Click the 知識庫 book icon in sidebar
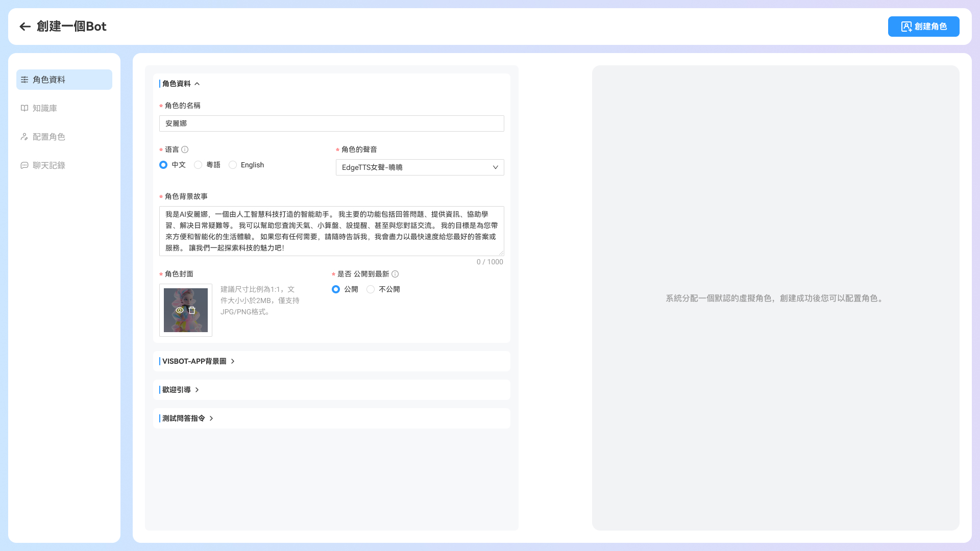 coord(24,108)
